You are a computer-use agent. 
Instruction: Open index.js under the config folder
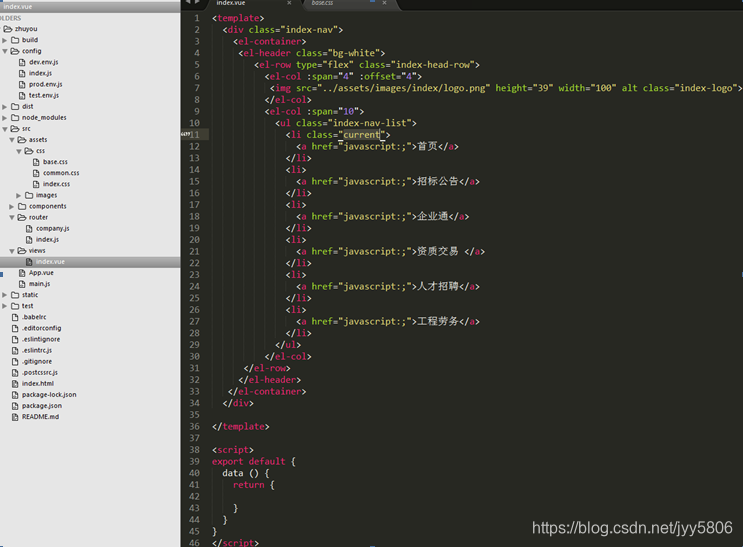click(40, 73)
